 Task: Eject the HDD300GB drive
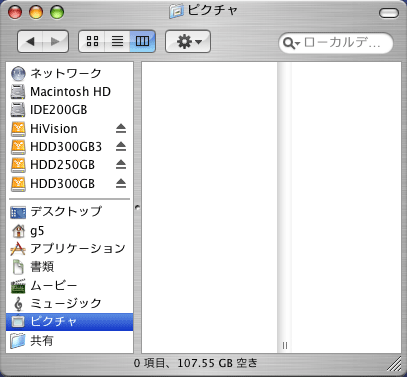121,183
